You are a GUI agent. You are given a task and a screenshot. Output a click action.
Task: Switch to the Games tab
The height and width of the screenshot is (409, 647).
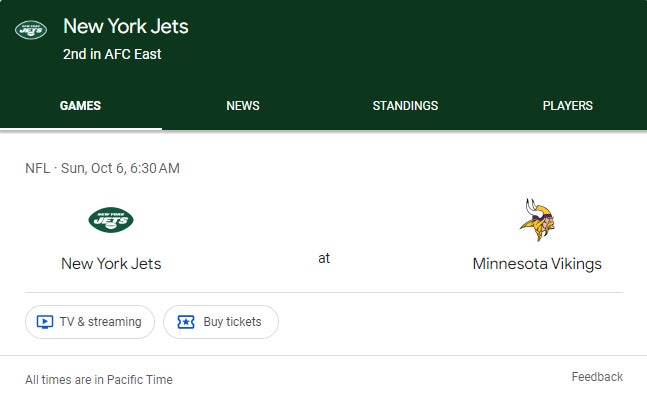pos(80,106)
